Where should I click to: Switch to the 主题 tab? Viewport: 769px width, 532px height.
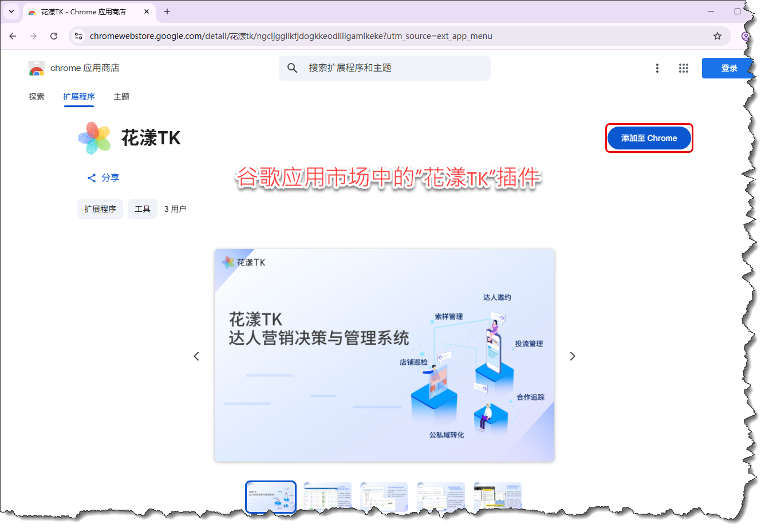pos(121,97)
